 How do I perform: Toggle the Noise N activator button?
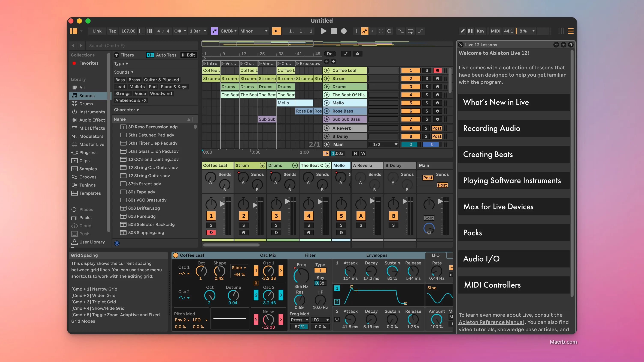(x=256, y=319)
